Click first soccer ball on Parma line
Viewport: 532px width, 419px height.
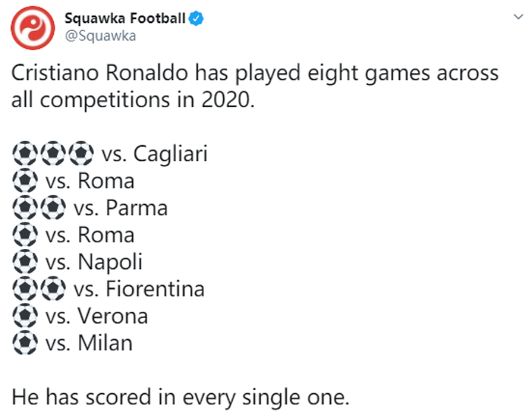pos(25,208)
